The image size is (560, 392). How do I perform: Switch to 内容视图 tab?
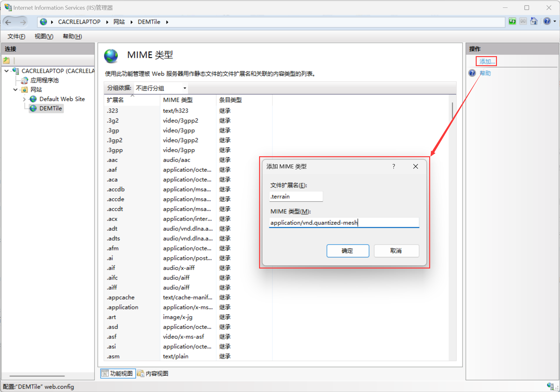pos(153,373)
